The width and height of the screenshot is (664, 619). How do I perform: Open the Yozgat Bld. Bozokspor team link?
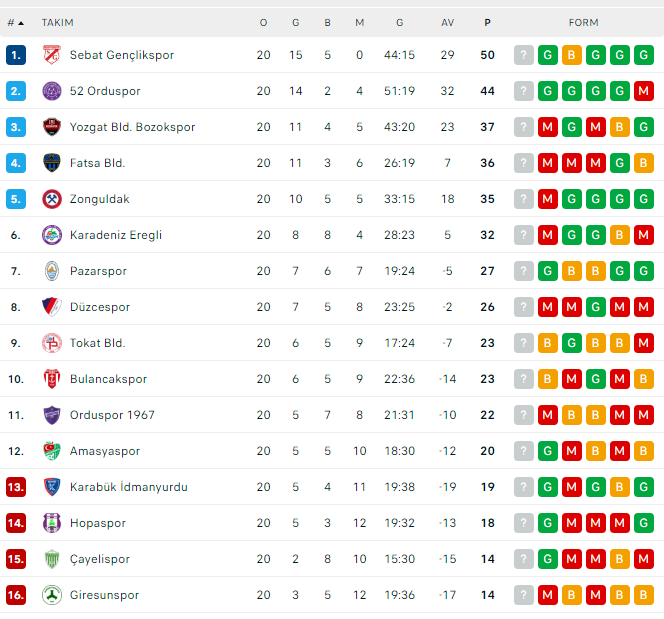coord(132,127)
